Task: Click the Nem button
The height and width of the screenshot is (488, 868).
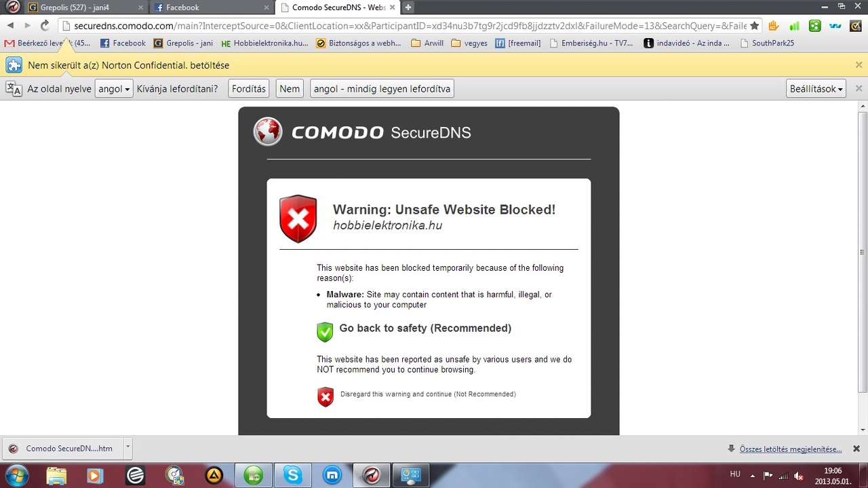Action: pos(290,89)
